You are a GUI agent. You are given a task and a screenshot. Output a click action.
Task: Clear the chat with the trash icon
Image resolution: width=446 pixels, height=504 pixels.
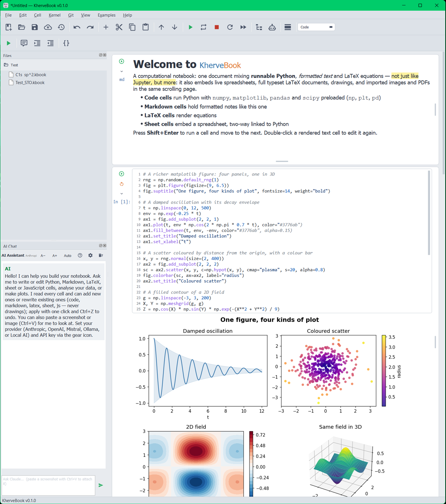pyautogui.click(x=101, y=256)
